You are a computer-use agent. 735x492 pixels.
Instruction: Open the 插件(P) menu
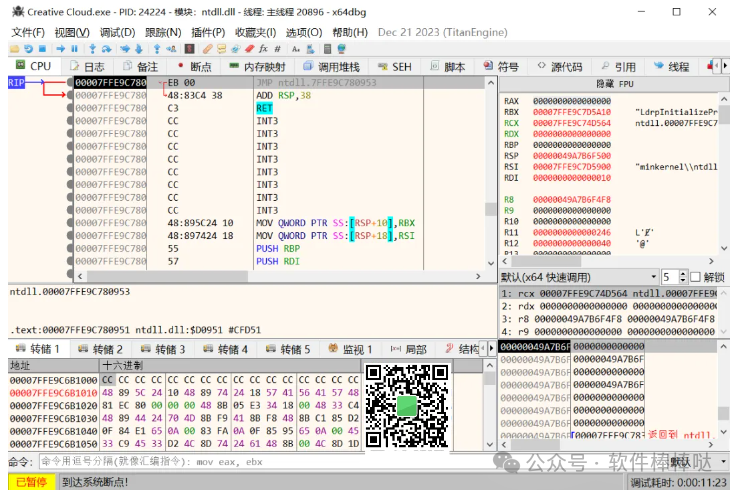(208, 32)
